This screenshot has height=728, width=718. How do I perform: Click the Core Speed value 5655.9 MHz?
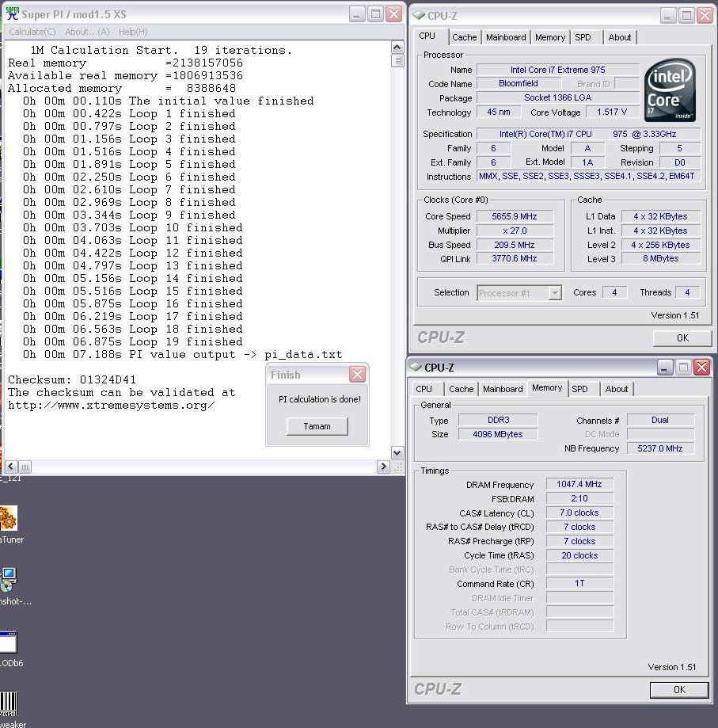click(515, 216)
